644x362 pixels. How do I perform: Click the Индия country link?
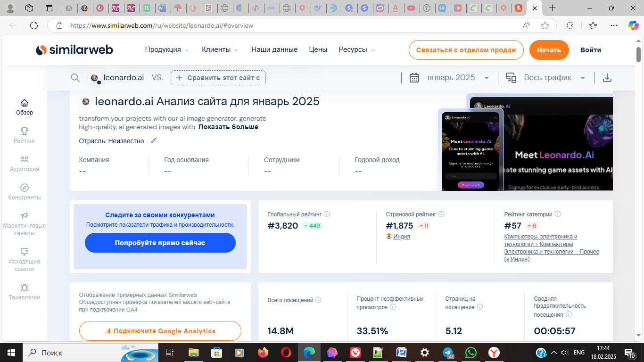click(x=402, y=237)
